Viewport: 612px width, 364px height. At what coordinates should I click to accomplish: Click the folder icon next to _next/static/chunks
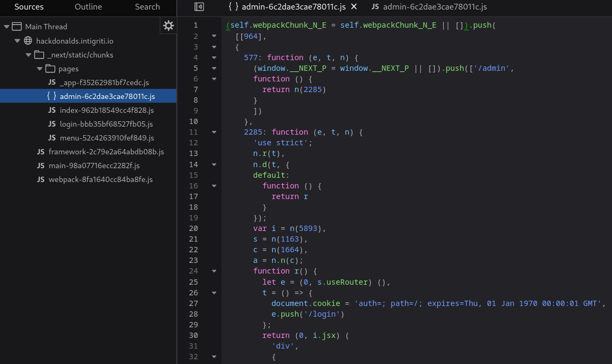pos(39,54)
